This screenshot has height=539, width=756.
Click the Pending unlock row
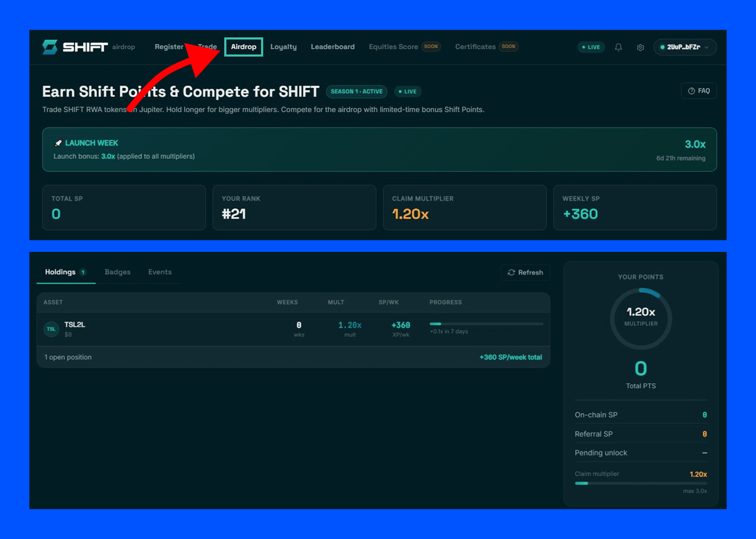click(641, 453)
